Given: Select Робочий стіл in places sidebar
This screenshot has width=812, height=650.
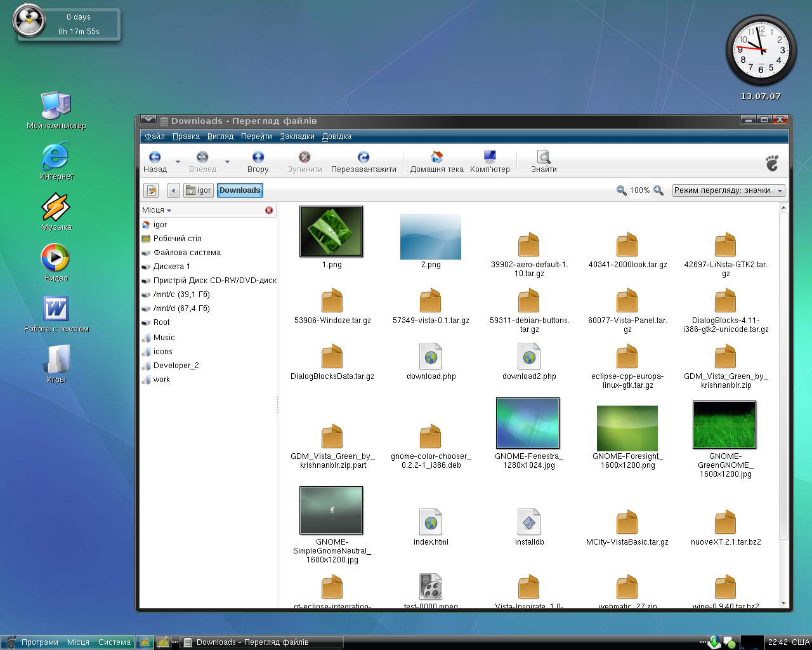Looking at the screenshot, I should tap(209, 239).
